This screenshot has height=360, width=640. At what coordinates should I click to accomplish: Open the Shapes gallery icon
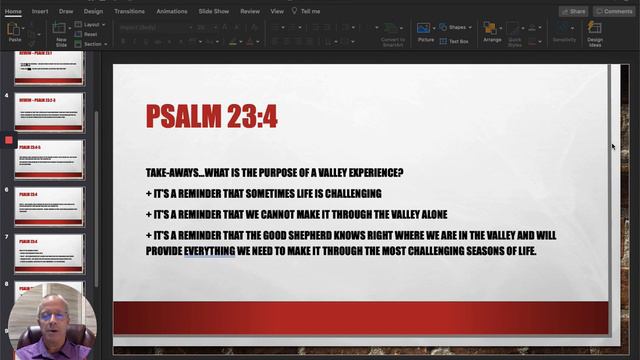pyautogui.click(x=443, y=27)
